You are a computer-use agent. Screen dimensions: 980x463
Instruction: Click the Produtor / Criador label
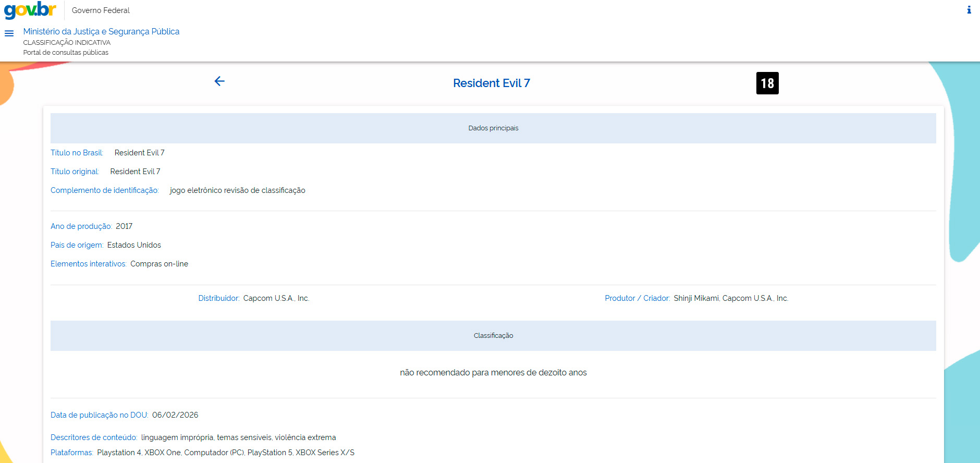coord(637,298)
